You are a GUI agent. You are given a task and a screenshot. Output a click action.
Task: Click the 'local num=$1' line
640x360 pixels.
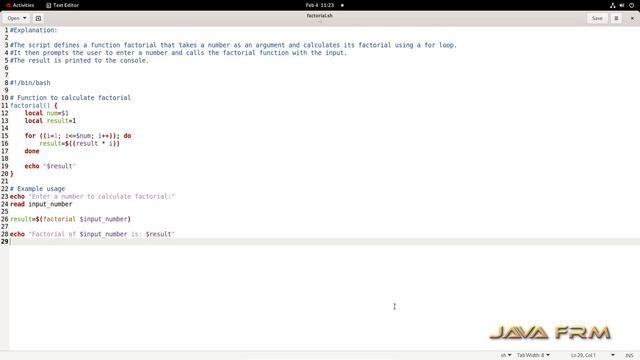point(47,113)
